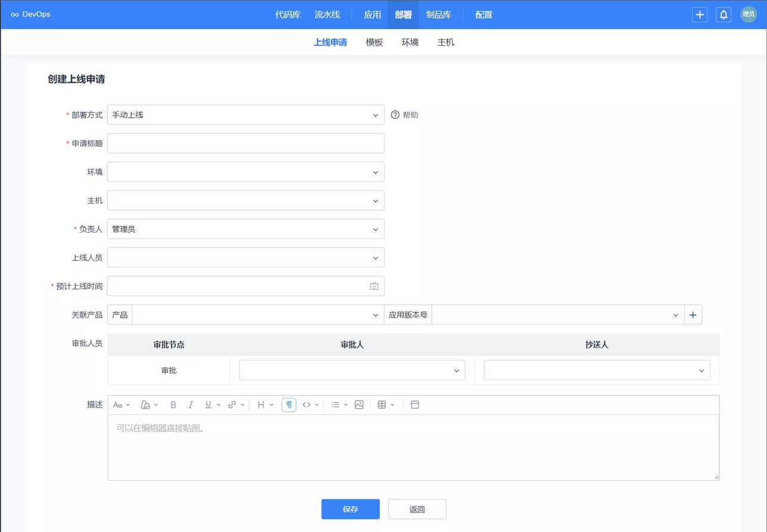
Task: Switch to the 环境 sub-tab
Action: click(410, 42)
